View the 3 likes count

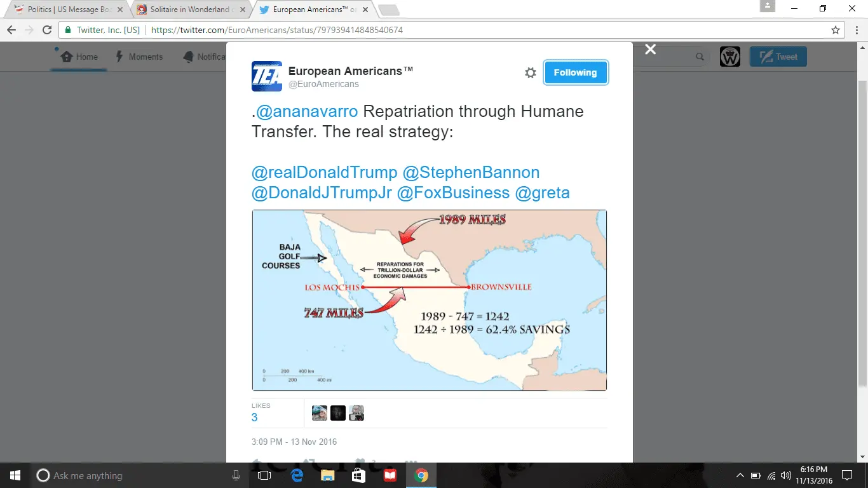[x=255, y=417]
